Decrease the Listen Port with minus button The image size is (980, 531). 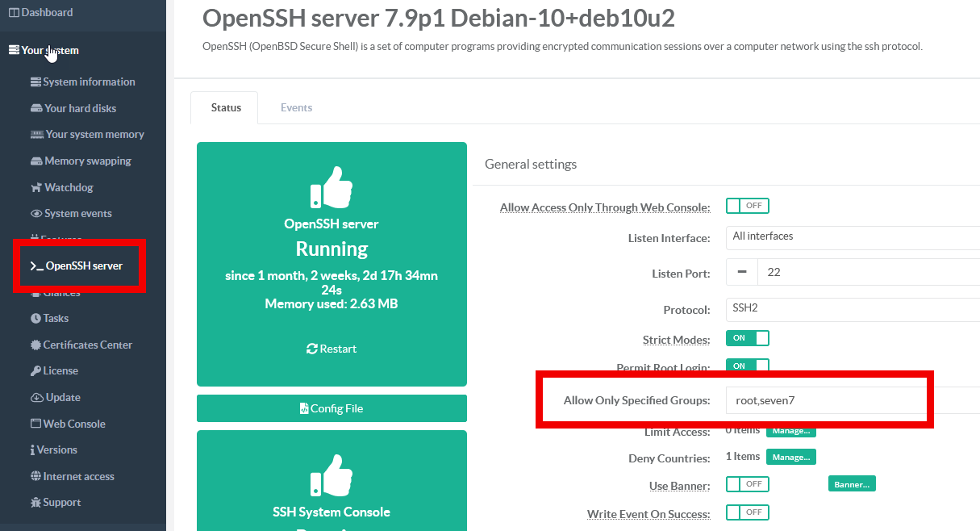pos(741,273)
